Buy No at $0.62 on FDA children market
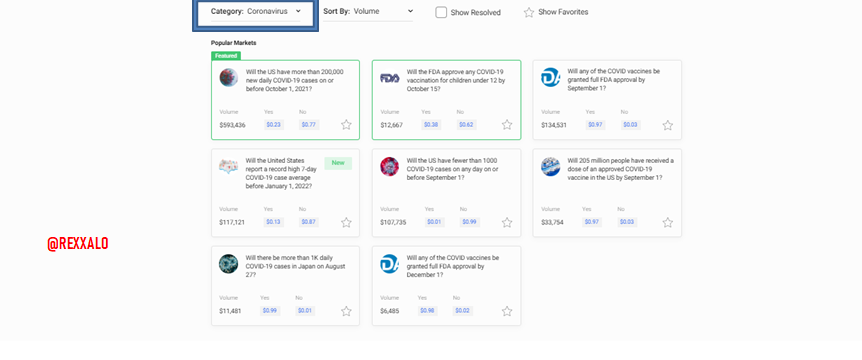This screenshot has height=360, width=862. (x=467, y=125)
